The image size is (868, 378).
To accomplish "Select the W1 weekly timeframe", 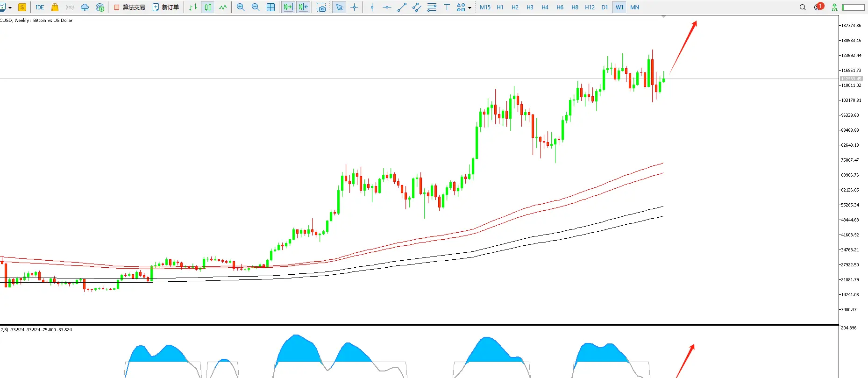I will (619, 7).
